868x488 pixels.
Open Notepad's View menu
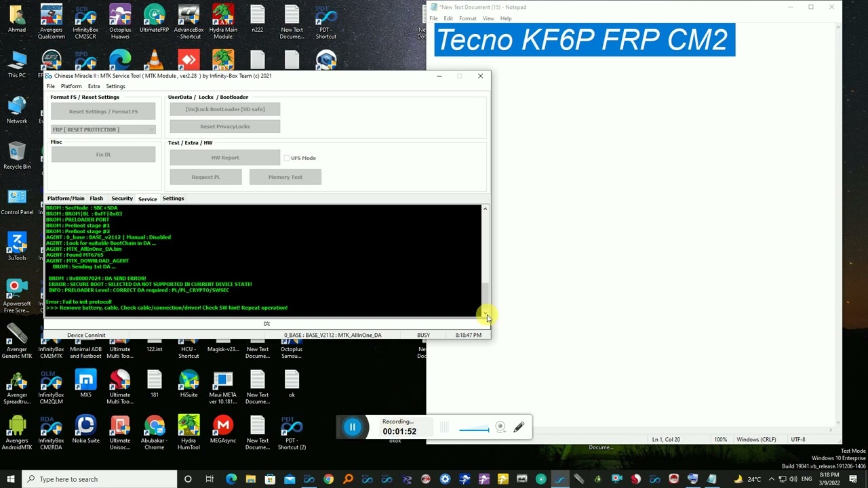(x=488, y=18)
